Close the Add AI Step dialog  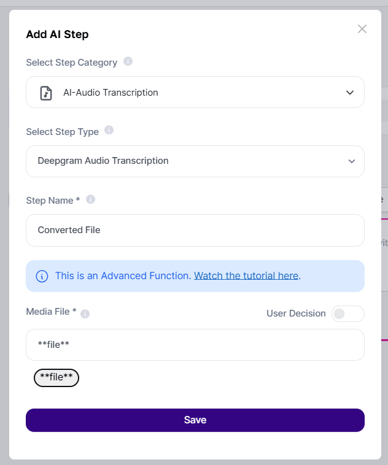[x=362, y=29]
